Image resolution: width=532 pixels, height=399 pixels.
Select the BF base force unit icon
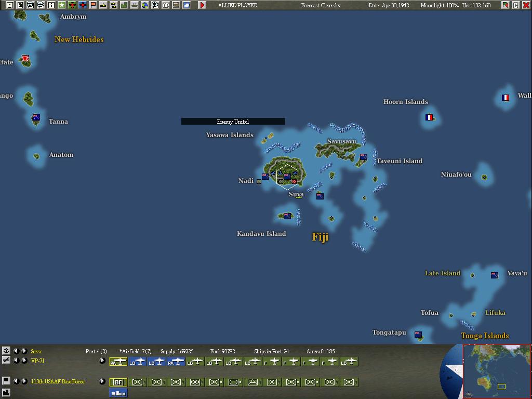point(118,382)
